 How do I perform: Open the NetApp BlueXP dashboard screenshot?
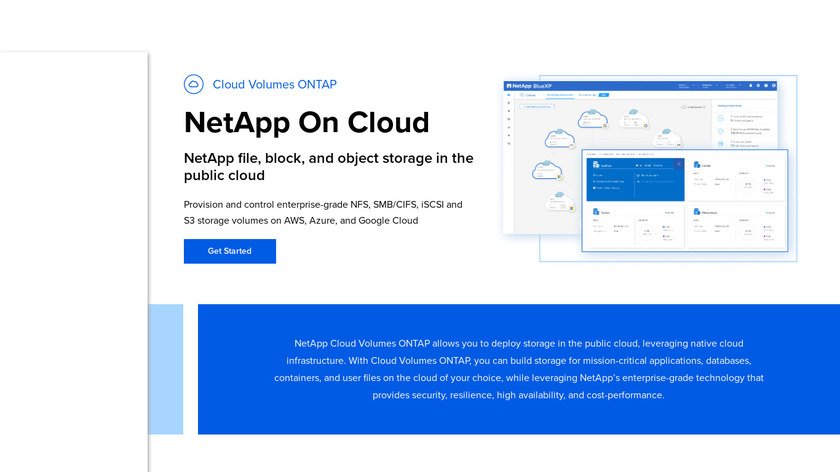(650, 168)
